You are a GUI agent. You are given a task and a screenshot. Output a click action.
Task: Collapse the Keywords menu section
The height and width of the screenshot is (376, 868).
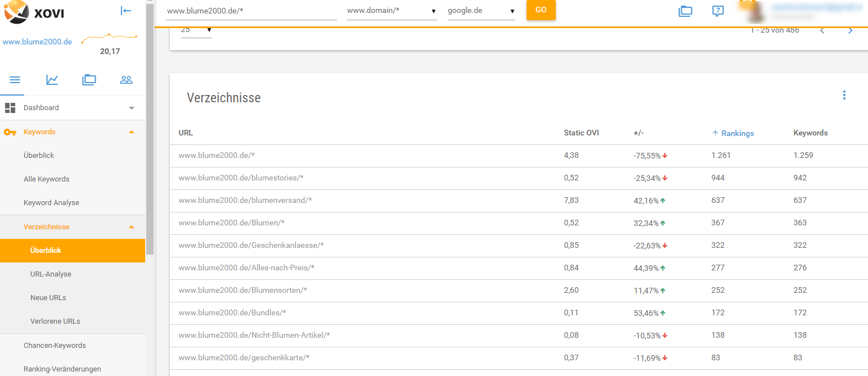click(x=132, y=132)
